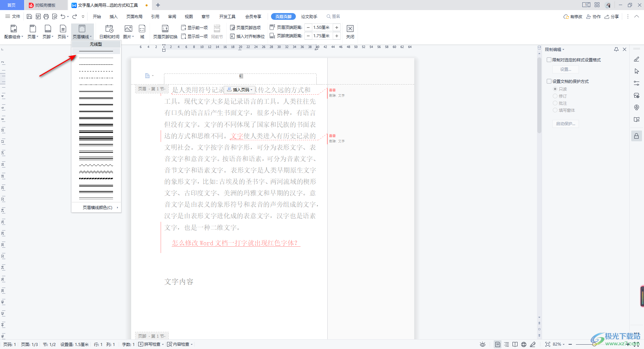The width and height of the screenshot is (644, 349).
Task: Check 设置文档的保护方式 checkbox
Action: 549,81
